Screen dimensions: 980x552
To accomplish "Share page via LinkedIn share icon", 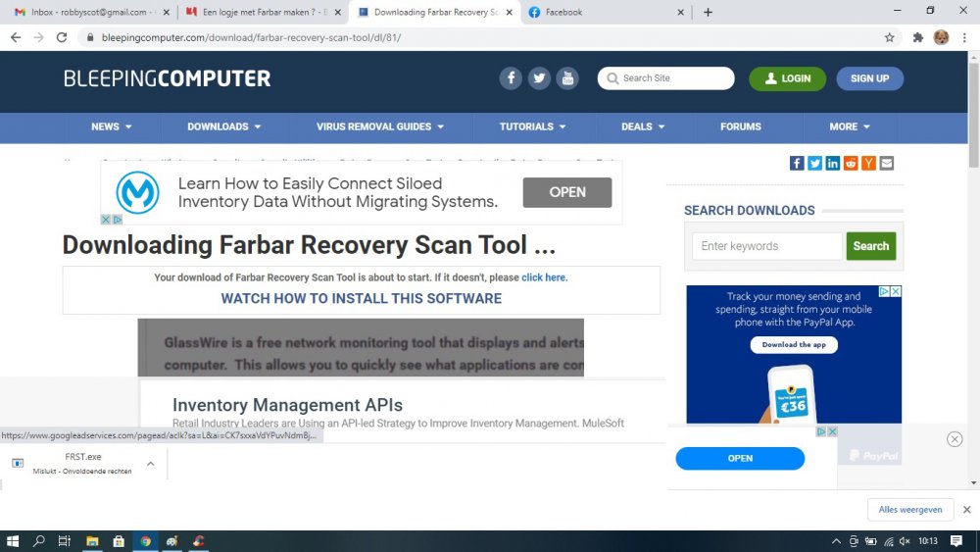I will (x=832, y=163).
